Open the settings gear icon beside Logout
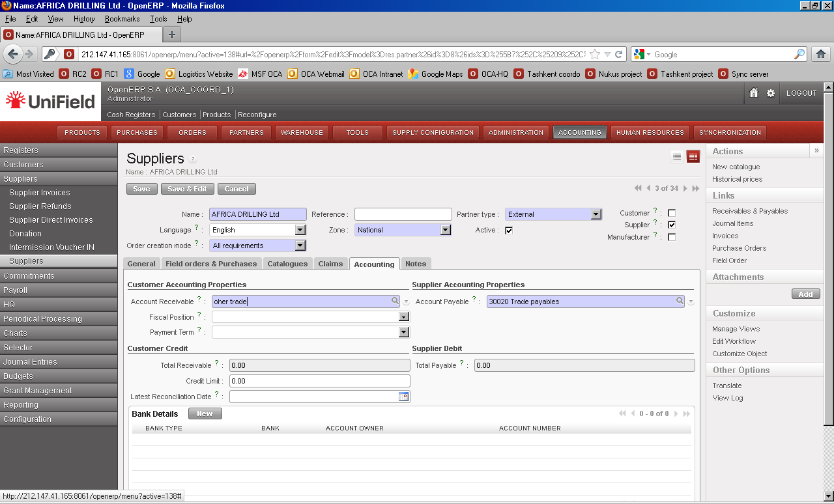This screenshot has width=834, height=504. click(771, 93)
